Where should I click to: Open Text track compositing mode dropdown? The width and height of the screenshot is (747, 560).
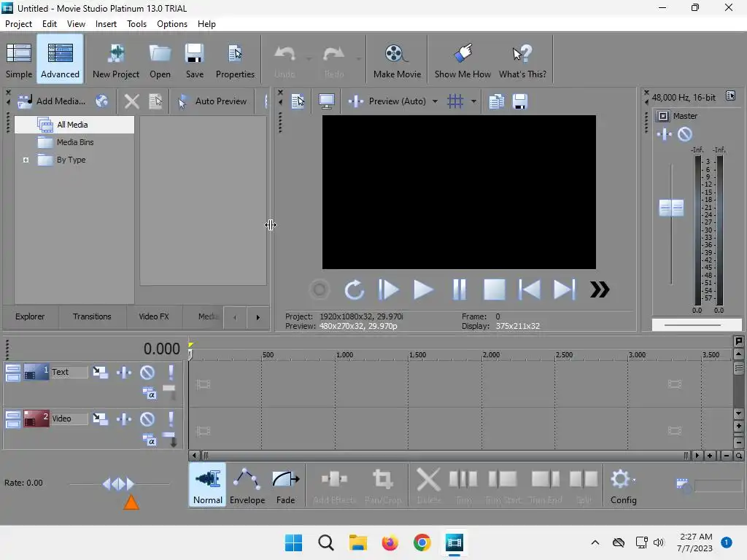pyautogui.click(x=150, y=394)
